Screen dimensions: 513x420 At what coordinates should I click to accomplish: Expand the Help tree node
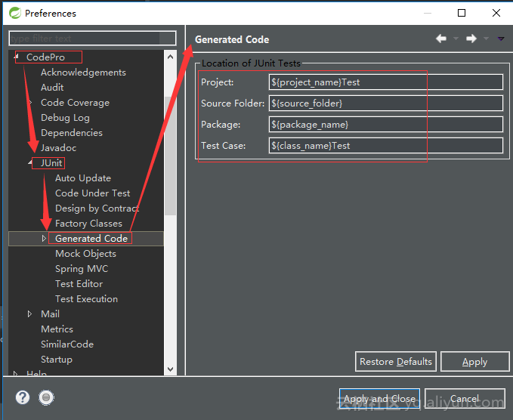(15, 373)
